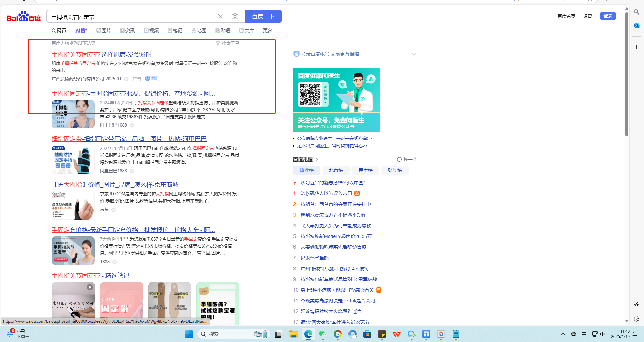
Task: Click the 换一换 refresh icon in hot search
Action: click(x=399, y=159)
